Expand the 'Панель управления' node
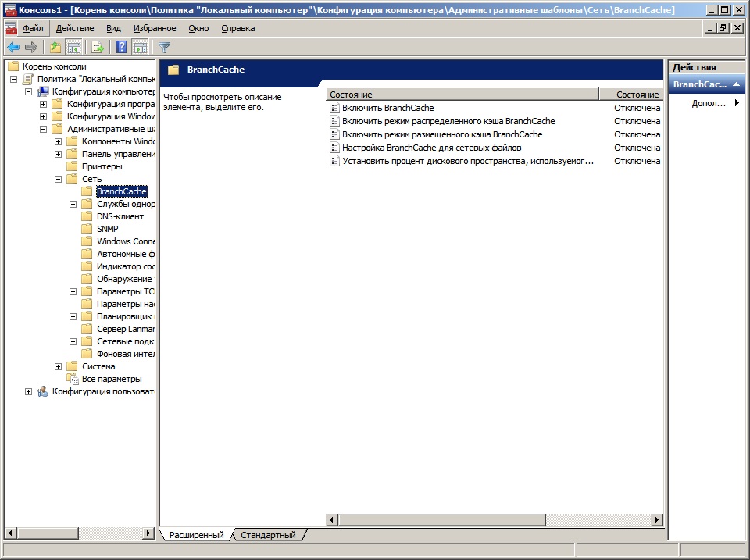 (x=59, y=154)
